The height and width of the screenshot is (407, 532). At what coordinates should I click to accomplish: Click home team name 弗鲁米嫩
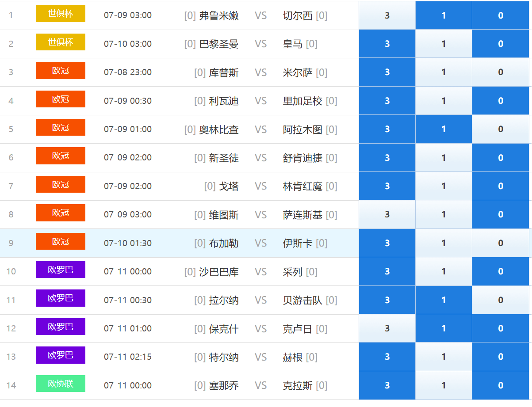tap(219, 15)
